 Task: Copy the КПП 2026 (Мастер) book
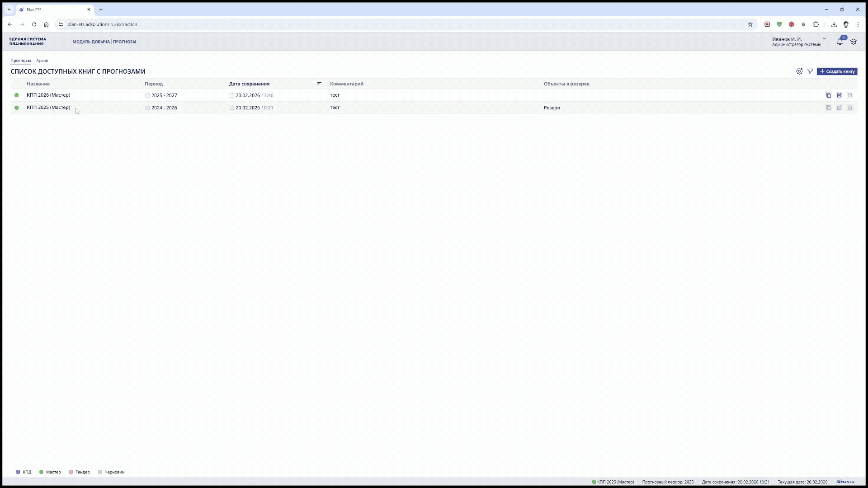point(828,95)
